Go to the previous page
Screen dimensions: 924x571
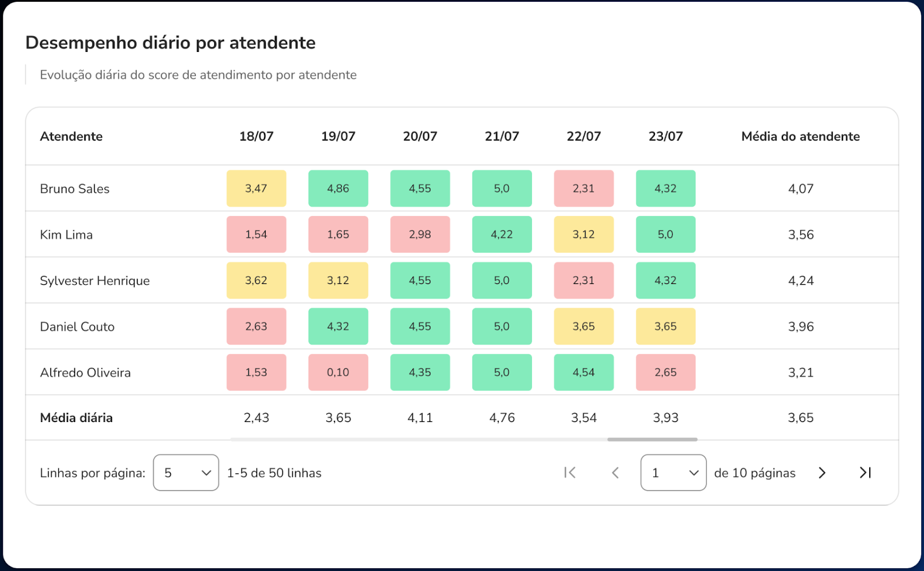click(616, 473)
